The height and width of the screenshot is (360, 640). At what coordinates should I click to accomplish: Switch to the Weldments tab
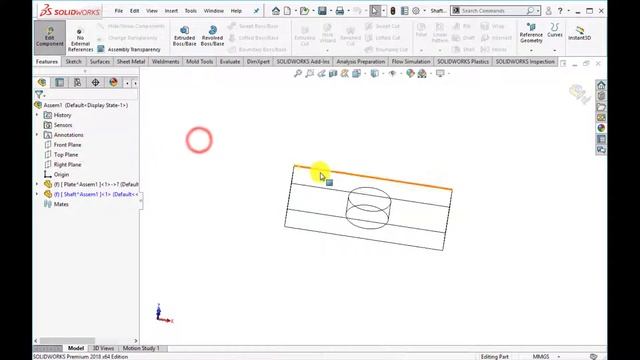[165, 62]
